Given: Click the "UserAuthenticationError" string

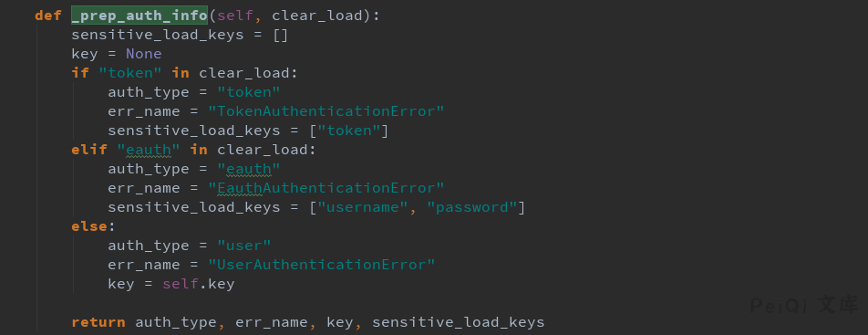Looking at the screenshot, I should (x=322, y=265).
